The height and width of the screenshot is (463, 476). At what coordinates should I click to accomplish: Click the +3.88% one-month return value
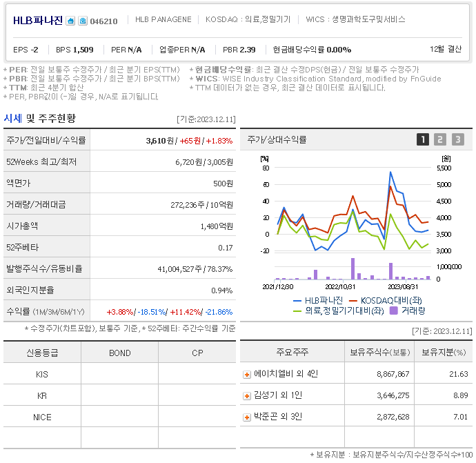[x=120, y=312]
